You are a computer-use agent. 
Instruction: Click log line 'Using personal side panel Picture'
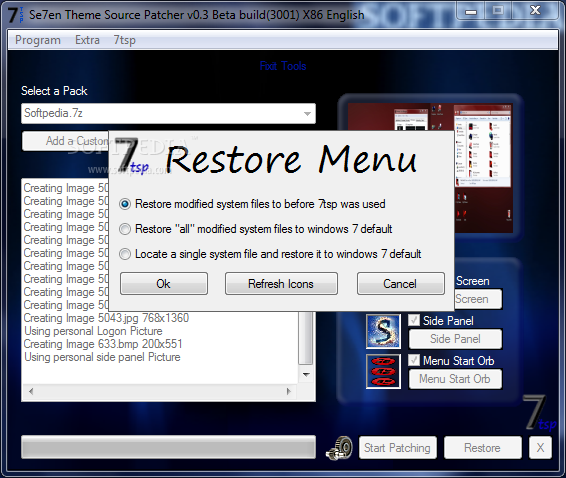point(102,357)
